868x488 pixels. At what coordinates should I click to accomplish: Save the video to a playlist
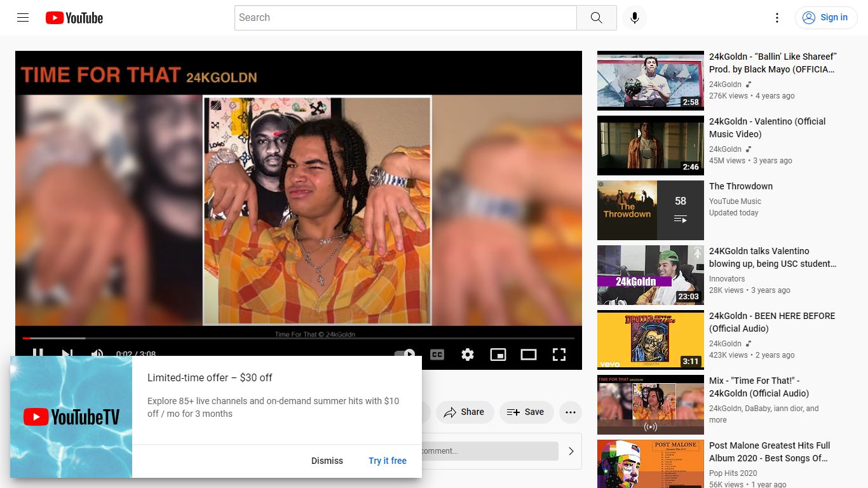[526, 412]
